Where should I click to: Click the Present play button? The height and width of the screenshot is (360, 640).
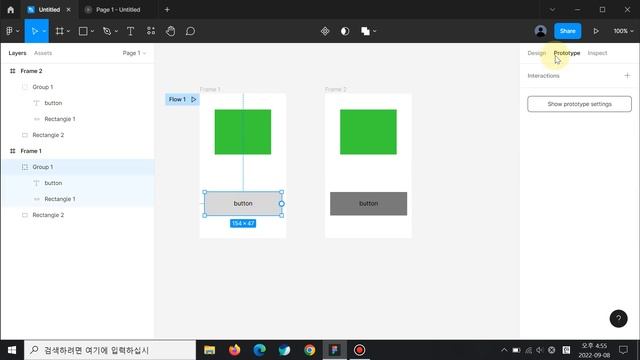[596, 31]
